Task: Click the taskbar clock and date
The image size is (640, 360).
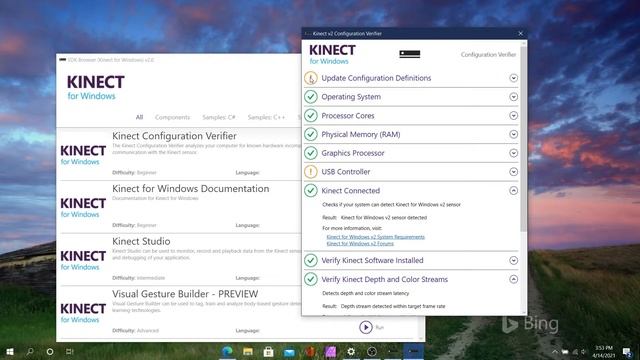Action: pos(604,351)
